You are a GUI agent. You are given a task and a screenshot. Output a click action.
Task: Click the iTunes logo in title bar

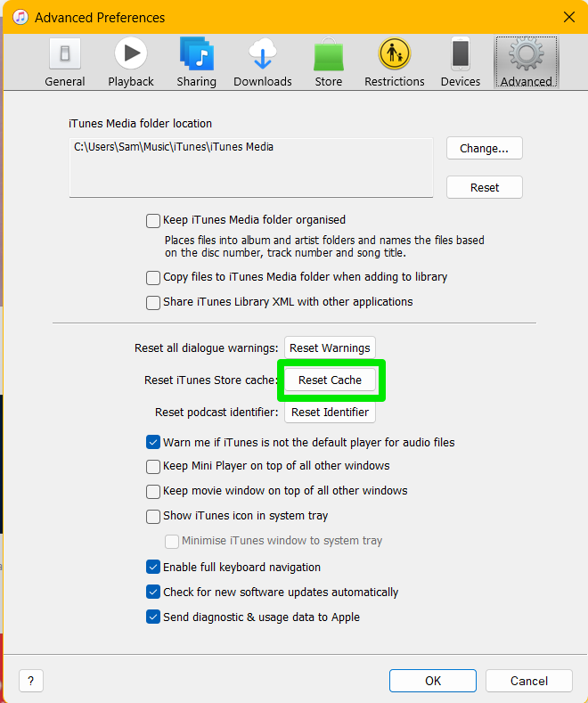tap(20, 17)
